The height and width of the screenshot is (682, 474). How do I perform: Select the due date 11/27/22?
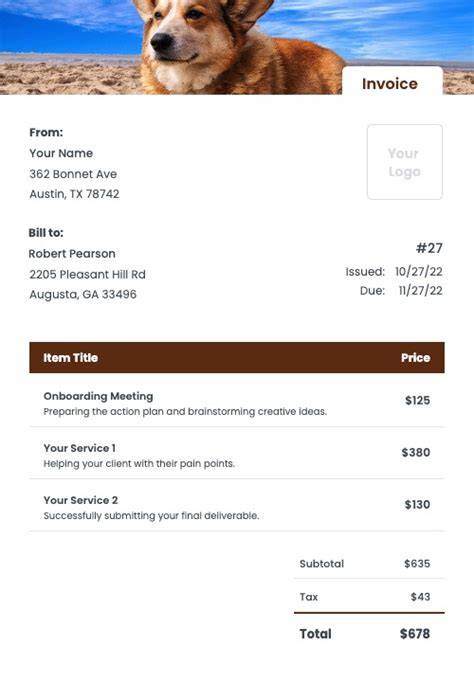click(421, 291)
